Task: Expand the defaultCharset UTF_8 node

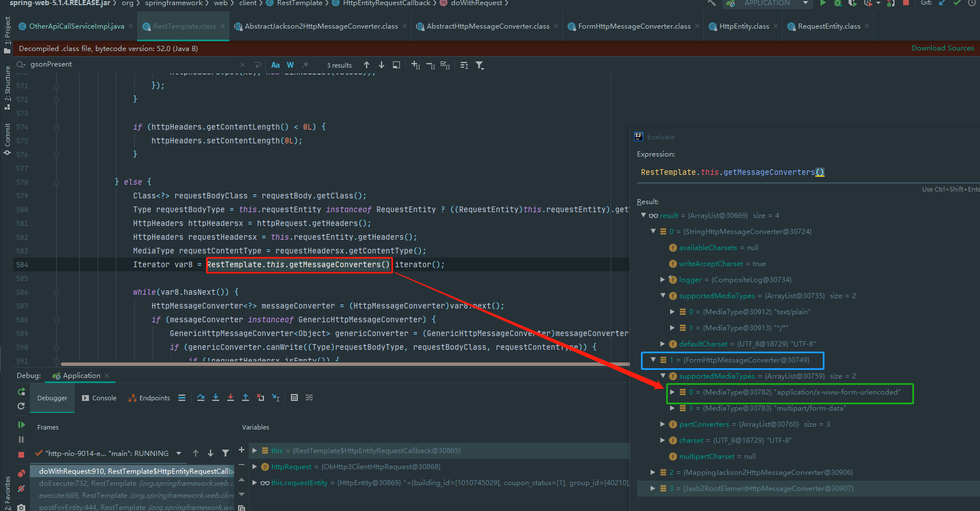Action: tap(663, 344)
